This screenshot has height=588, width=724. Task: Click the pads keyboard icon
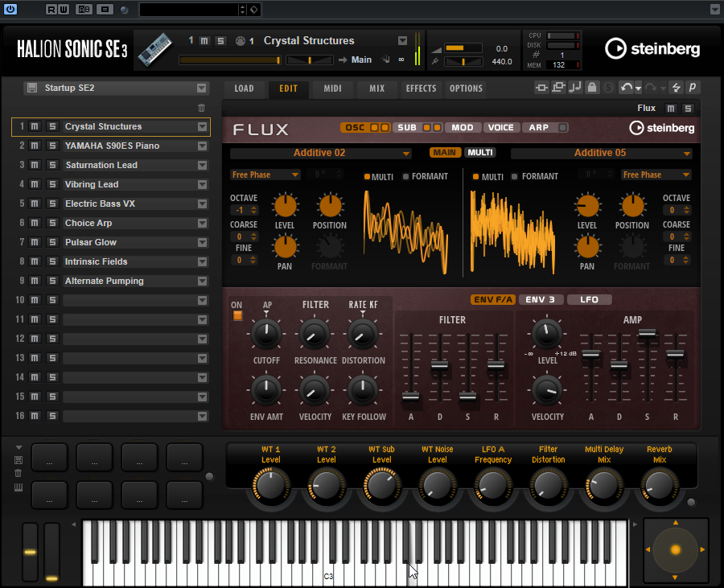(x=19, y=487)
